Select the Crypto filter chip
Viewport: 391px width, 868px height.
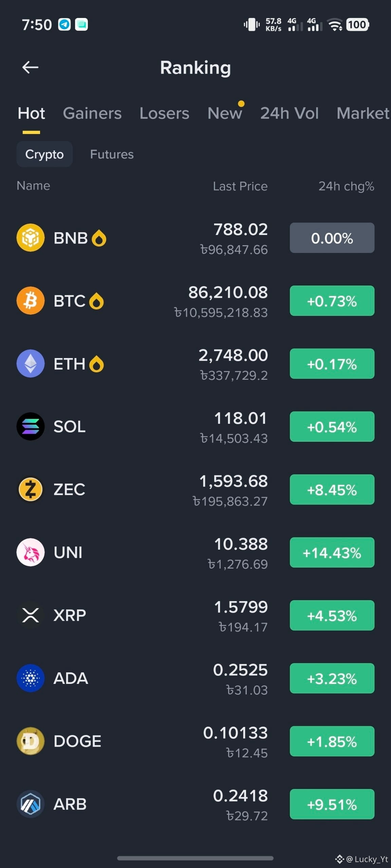point(44,154)
